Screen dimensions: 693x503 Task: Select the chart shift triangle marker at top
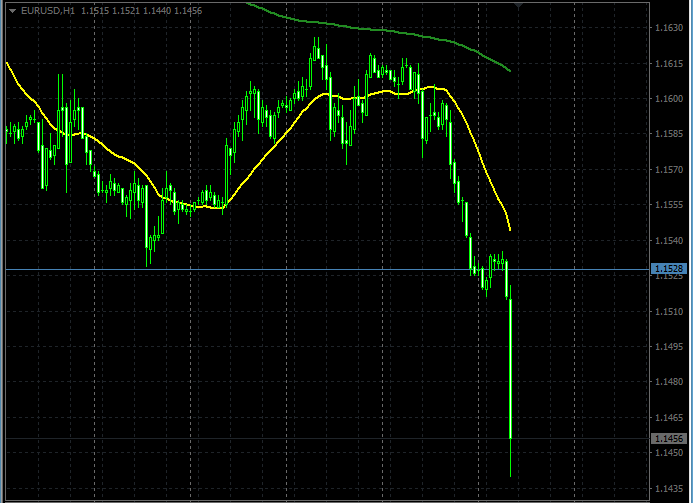(x=519, y=5)
